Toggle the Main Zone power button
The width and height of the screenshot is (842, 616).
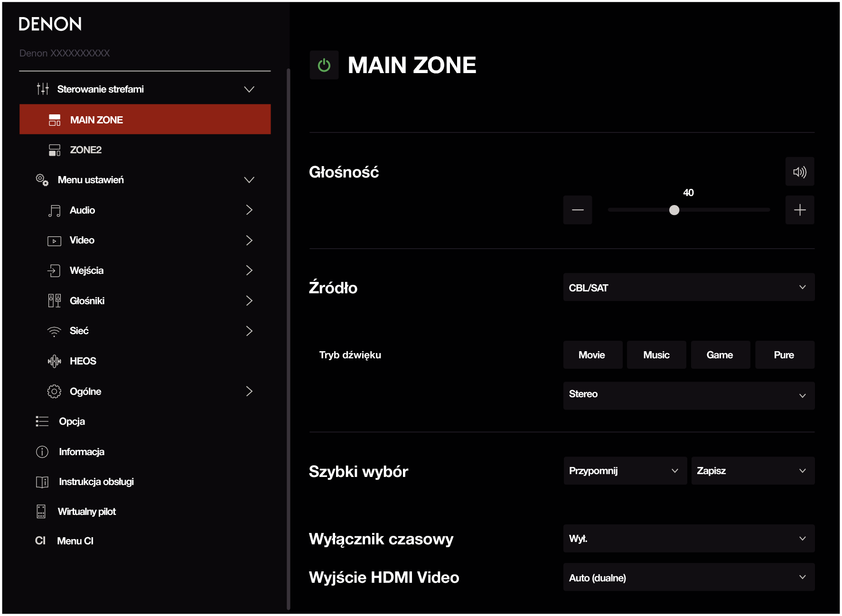tap(324, 65)
